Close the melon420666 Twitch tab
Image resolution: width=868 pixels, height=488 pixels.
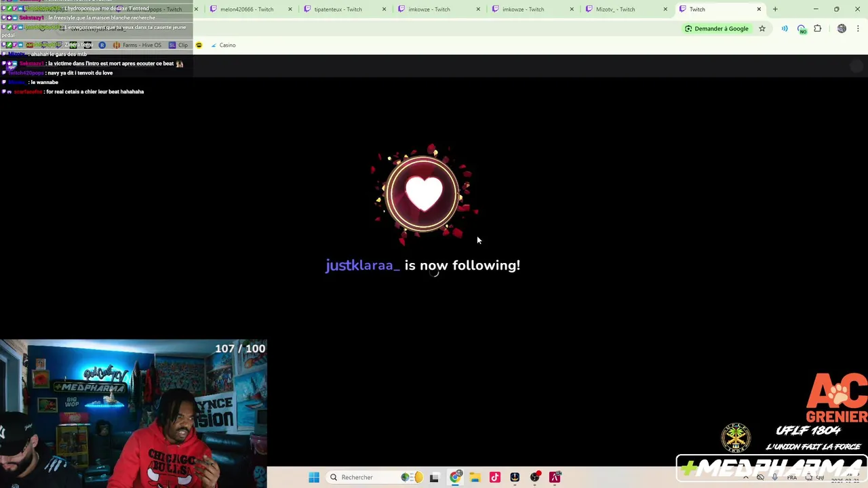(290, 9)
